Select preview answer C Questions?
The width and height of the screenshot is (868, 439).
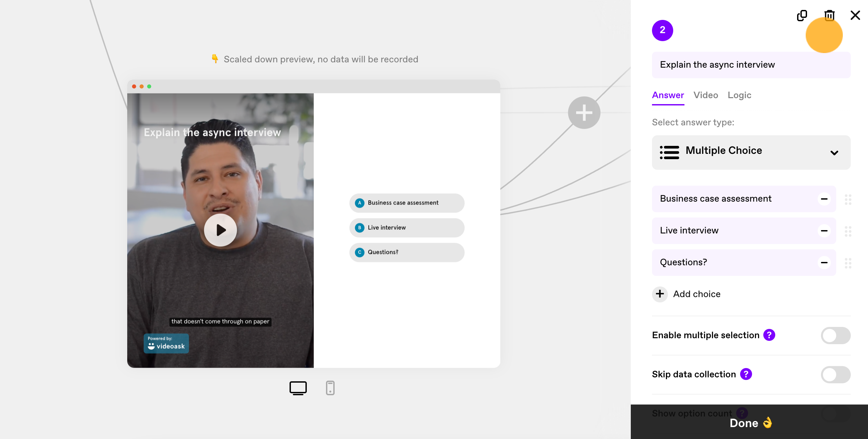pyautogui.click(x=407, y=253)
